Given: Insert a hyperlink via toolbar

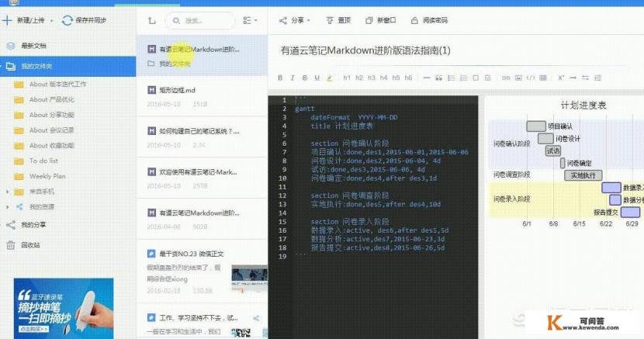Looking at the screenshot, I should pyautogui.click(x=506, y=78).
